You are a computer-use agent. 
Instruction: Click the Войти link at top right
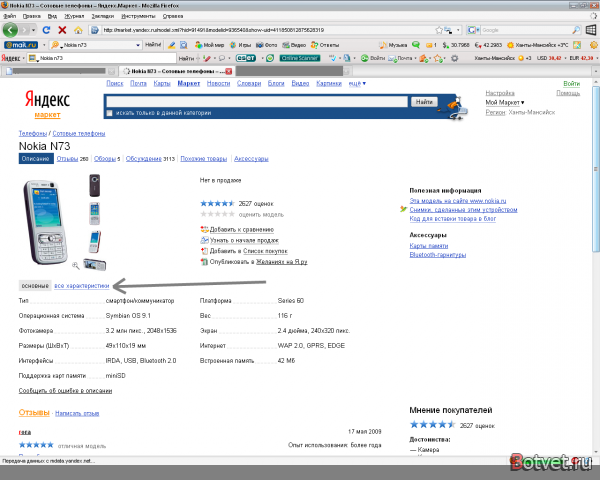click(x=571, y=83)
